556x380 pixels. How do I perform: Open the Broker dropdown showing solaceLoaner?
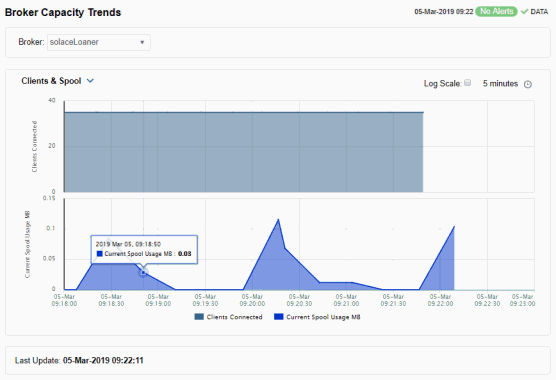pos(99,42)
